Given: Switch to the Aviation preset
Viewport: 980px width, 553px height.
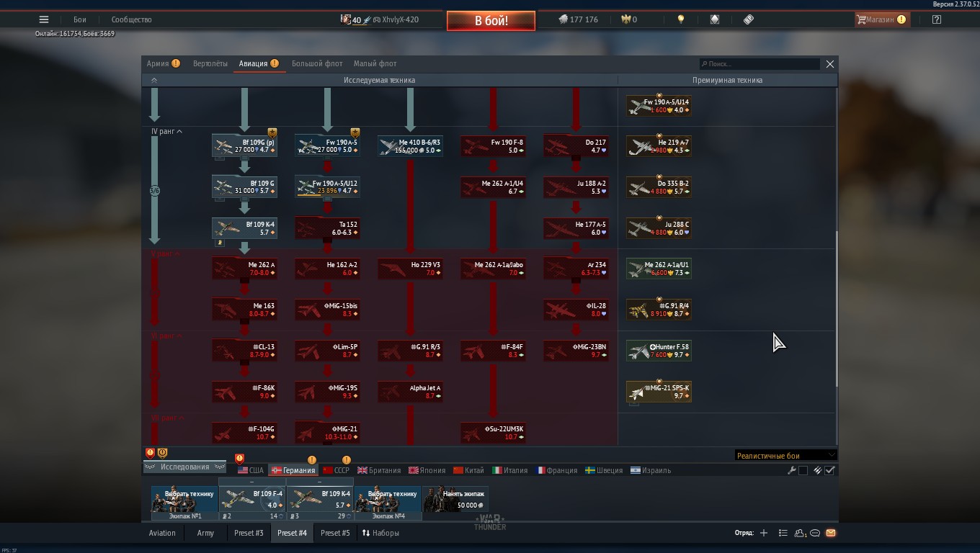Looking at the screenshot, I should tap(162, 533).
